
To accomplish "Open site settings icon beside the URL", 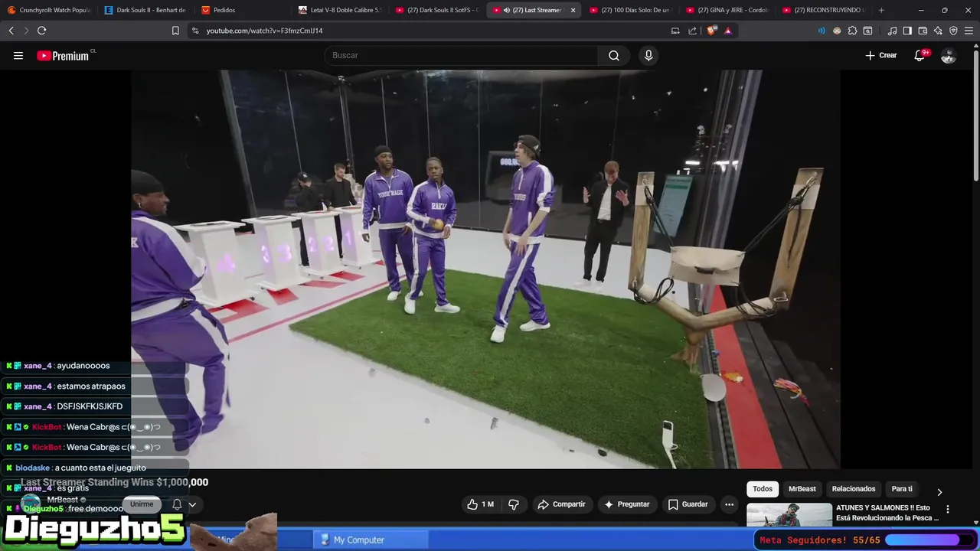I will pyautogui.click(x=195, y=31).
